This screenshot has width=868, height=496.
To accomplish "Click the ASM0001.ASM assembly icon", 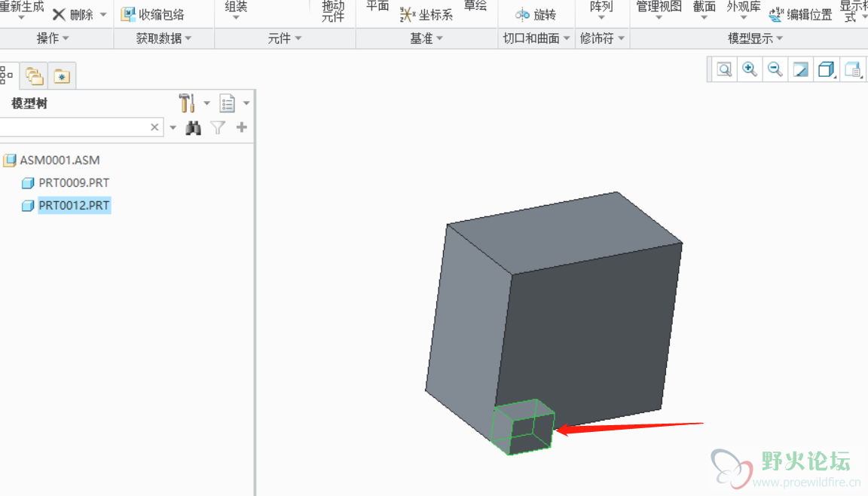I will pos(9,161).
